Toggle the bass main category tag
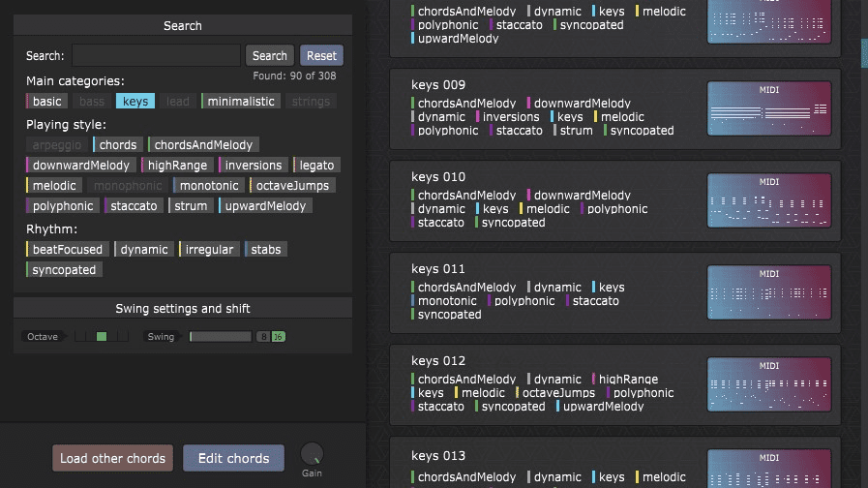This screenshot has height=488, width=868. click(x=91, y=102)
